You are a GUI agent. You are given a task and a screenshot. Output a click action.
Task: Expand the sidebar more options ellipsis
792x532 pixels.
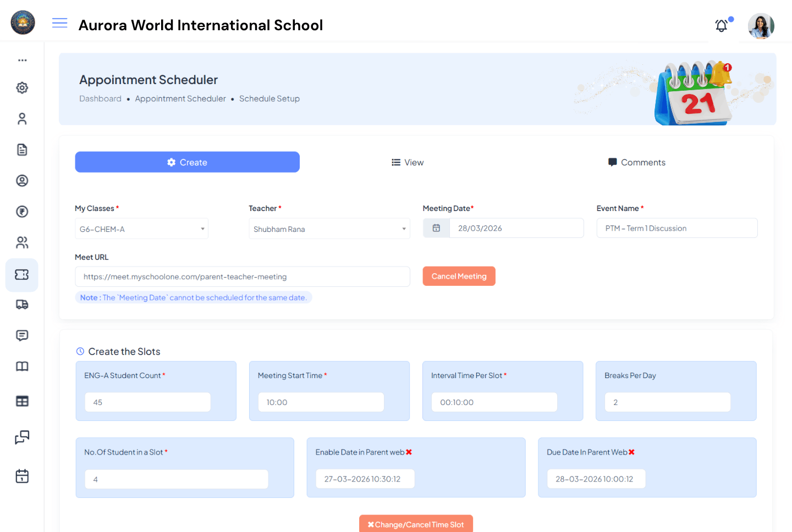22,60
